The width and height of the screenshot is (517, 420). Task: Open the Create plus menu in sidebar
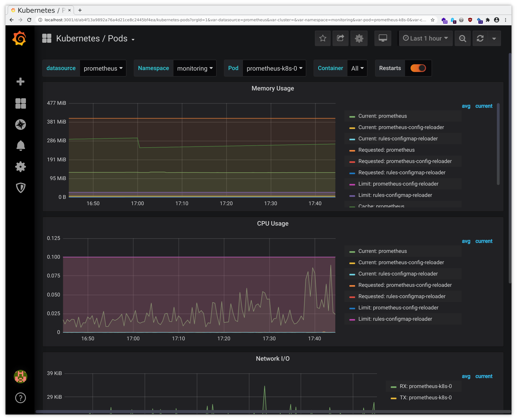pos(20,82)
